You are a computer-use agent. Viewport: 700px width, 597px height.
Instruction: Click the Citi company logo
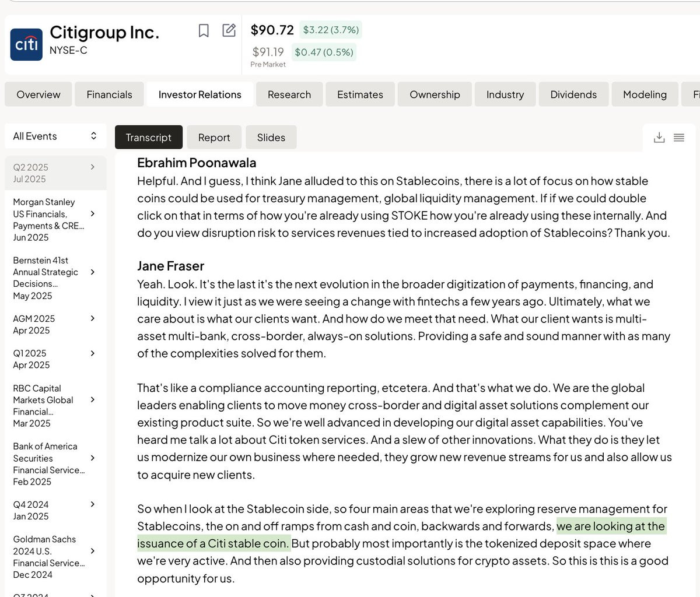[x=26, y=44]
